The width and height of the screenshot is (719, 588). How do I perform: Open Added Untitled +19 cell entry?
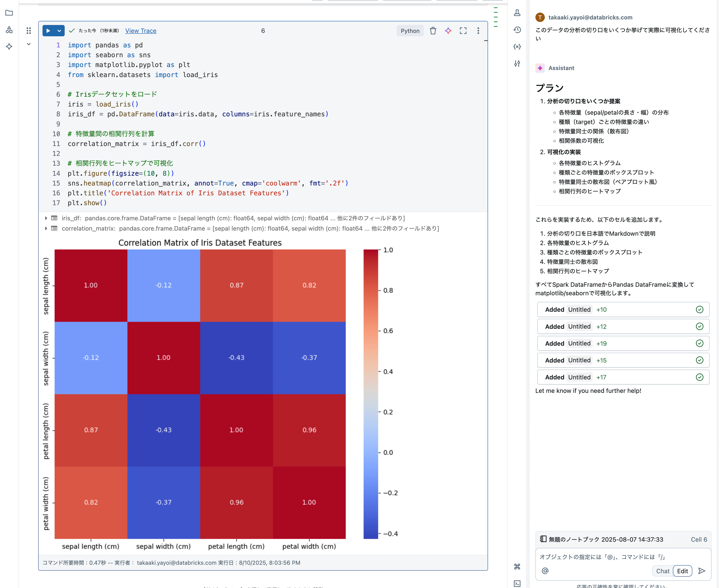pos(623,344)
